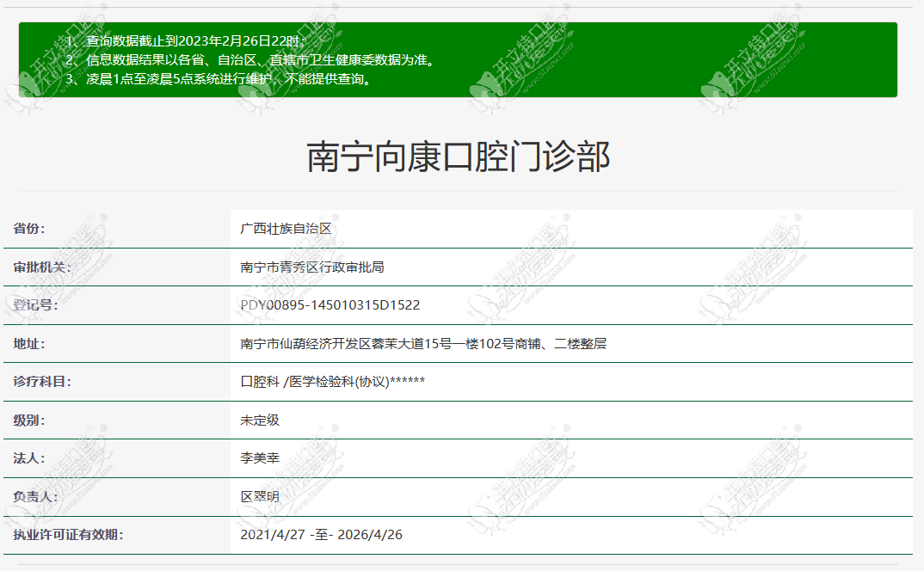Select the title 南宁向康口腔门诊部

pyautogui.click(x=458, y=157)
